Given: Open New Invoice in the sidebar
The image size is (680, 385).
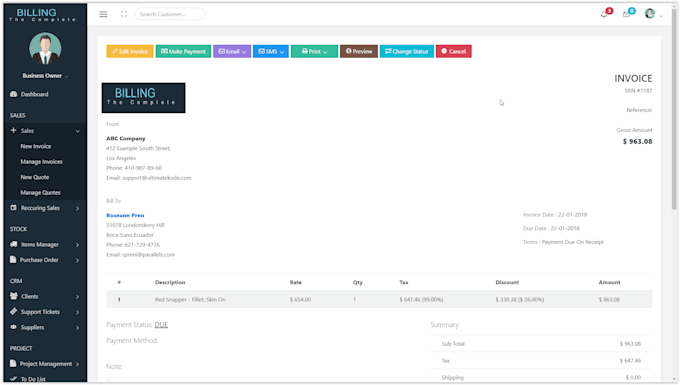Looking at the screenshot, I should coord(36,146).
